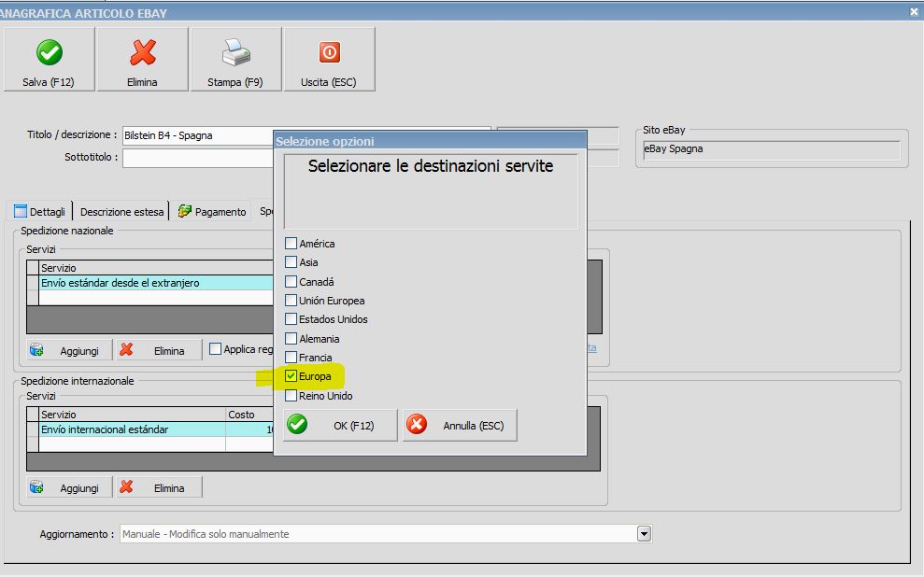Viewport: 924px width, 577px height.
Task: Click the Salva (F12) button label
Action: click(49, 82)
